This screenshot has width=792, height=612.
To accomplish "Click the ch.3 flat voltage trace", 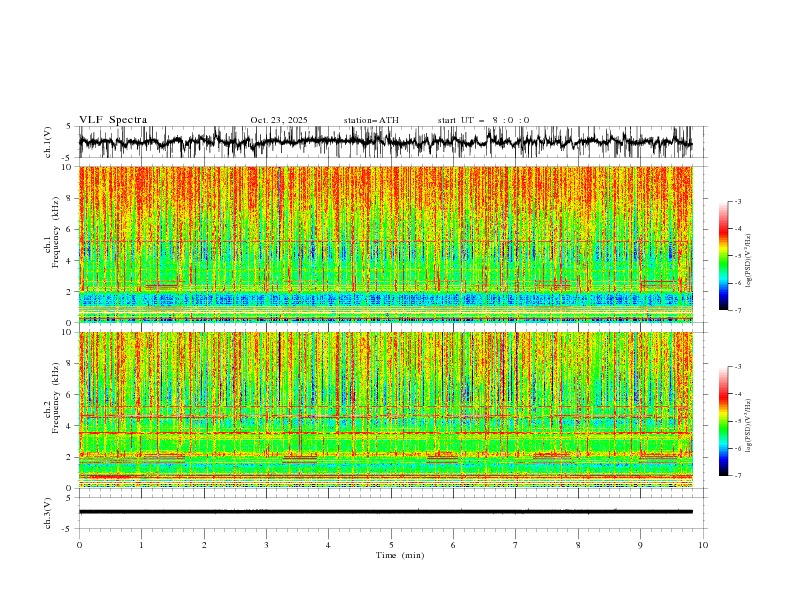I will click(x=386, y=512).
